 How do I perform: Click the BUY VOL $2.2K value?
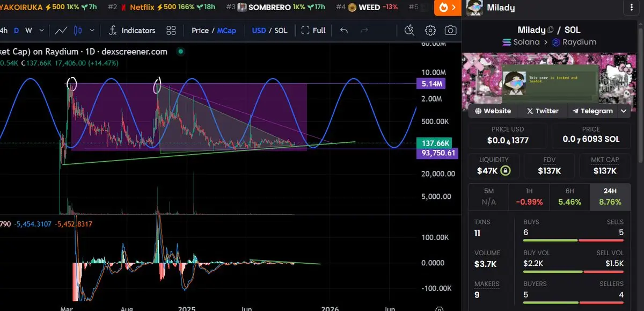click(533, 263)
